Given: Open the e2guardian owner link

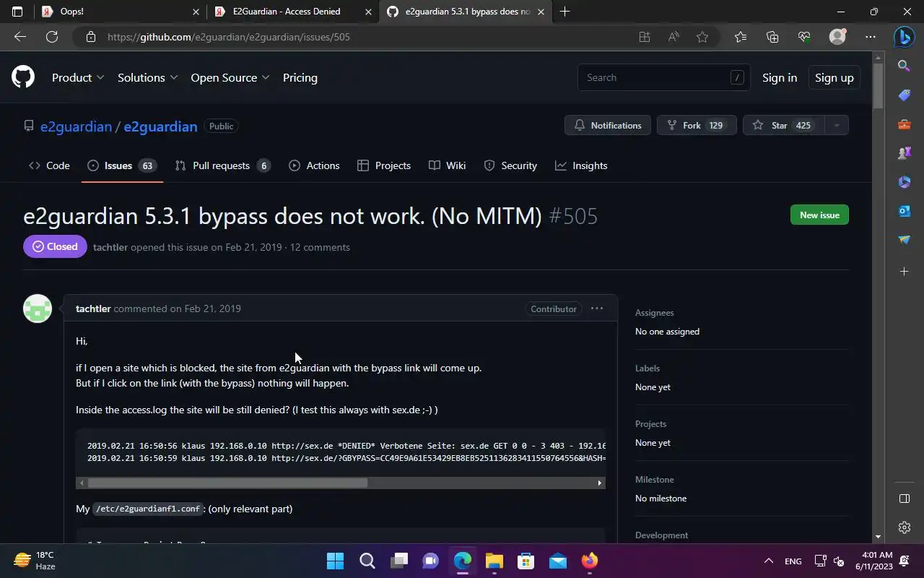Looking at the screenshot, I should coord(76,126).
